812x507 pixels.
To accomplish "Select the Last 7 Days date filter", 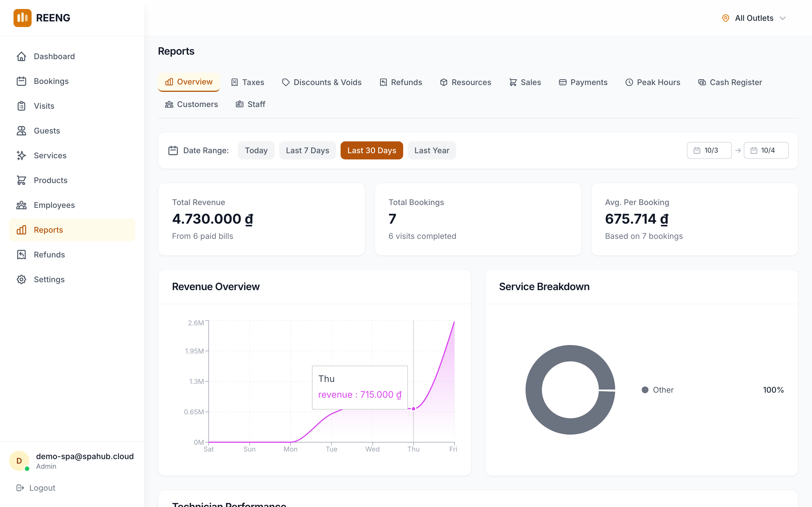I will click(307, 150).
